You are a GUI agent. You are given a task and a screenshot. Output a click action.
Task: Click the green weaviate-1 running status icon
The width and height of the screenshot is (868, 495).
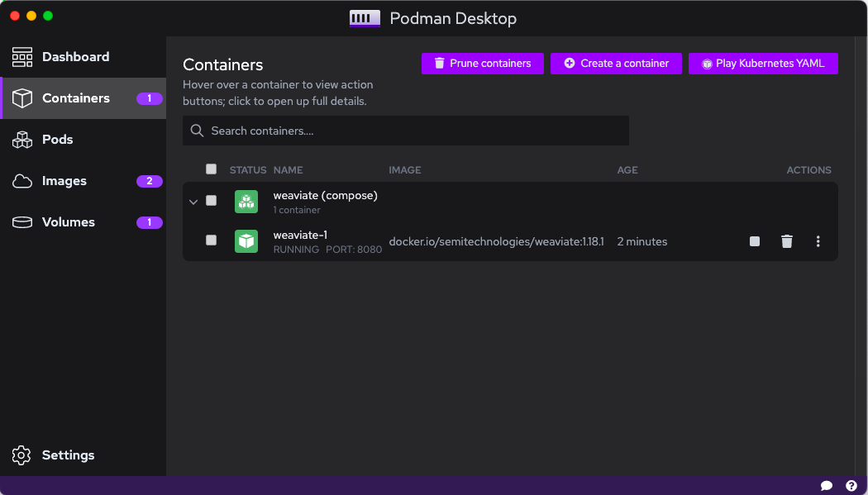click(x=246, y=241)
